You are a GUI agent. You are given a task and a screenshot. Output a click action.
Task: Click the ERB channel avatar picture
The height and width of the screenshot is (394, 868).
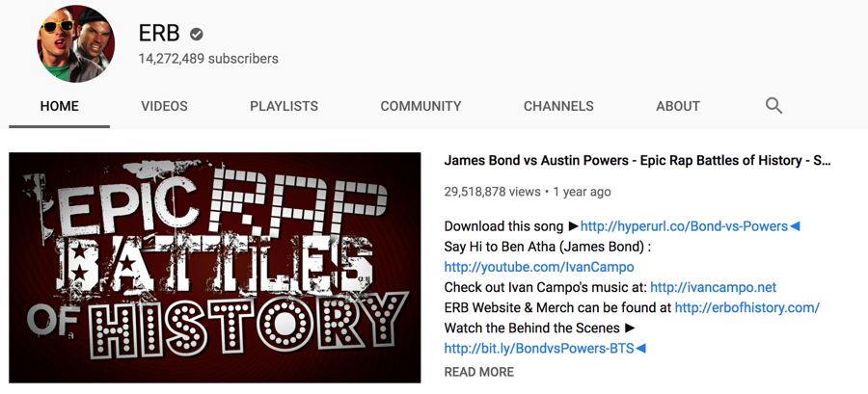tap(76, 43)
